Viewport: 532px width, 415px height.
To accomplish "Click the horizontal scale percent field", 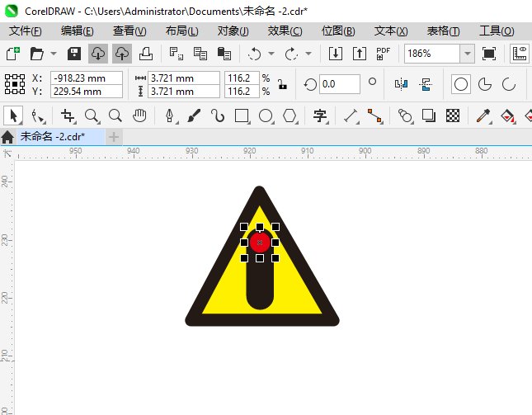I will (x=242, y=78).
